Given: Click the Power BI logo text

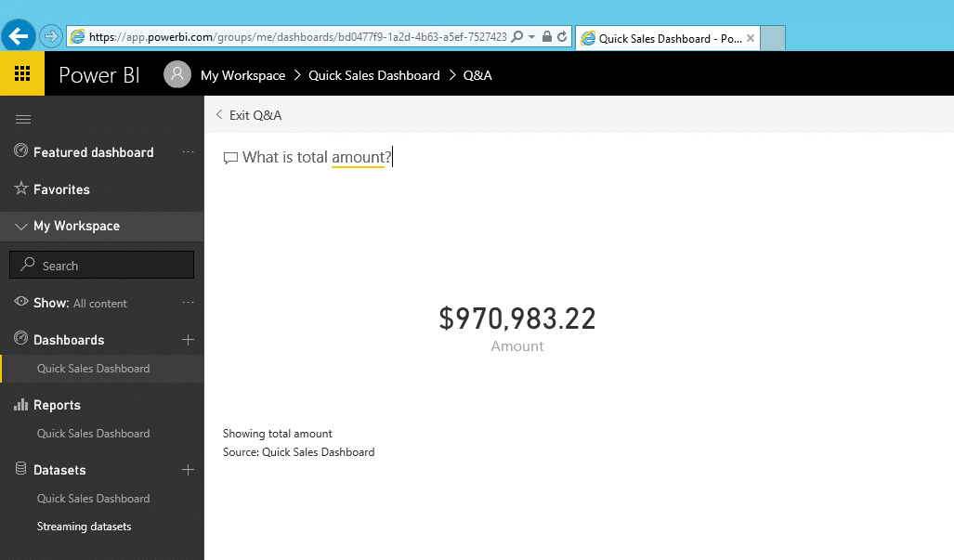Looking at the screenshot, I should click(99, 75).
